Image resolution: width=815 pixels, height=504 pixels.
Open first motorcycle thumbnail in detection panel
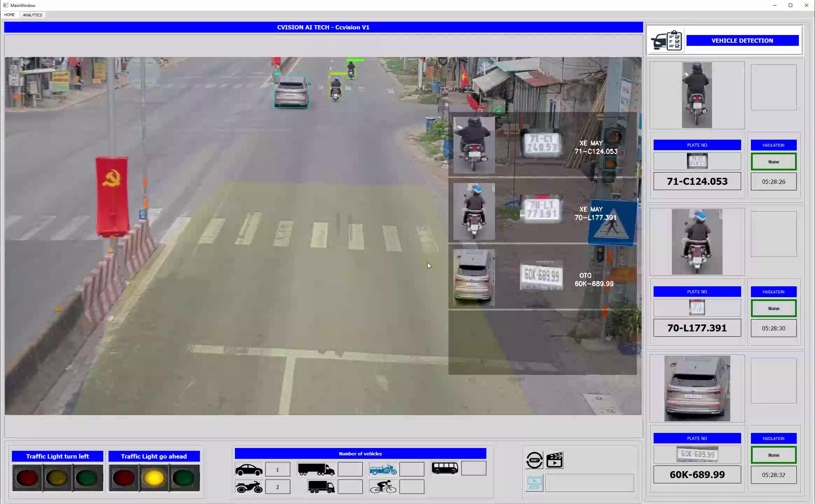point(697,95)
